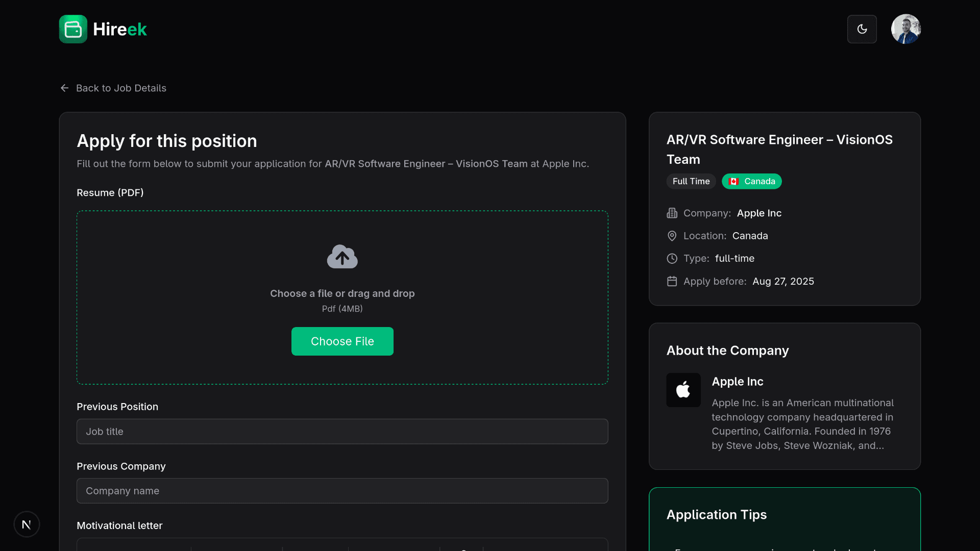This screenshot has width=980, height=551.
Task: Click the Pdf (4MB) size hint
Action: [342, 309]
